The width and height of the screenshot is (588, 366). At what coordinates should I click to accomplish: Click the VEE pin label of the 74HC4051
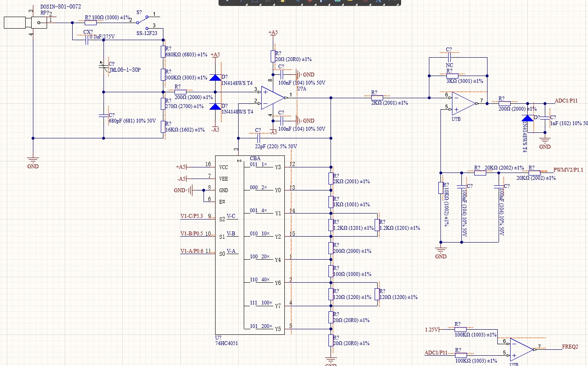223,179
